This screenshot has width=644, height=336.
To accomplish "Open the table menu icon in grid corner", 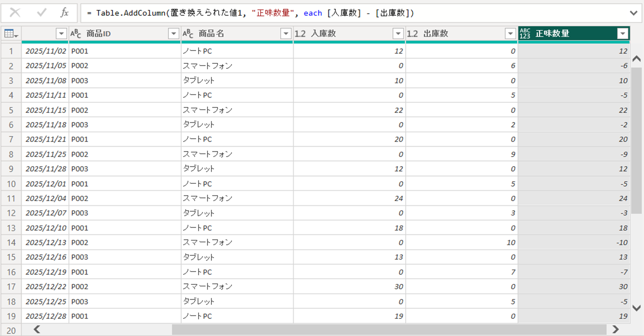I will 11,34.
